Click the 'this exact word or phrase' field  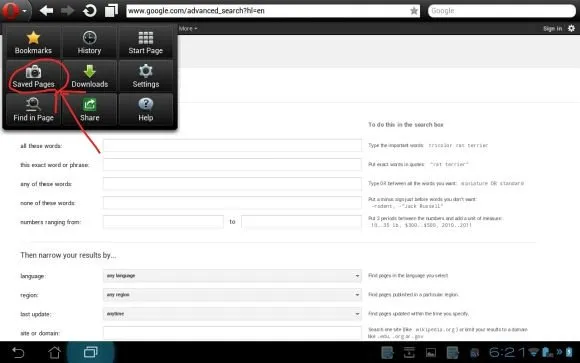pos(232,165)
